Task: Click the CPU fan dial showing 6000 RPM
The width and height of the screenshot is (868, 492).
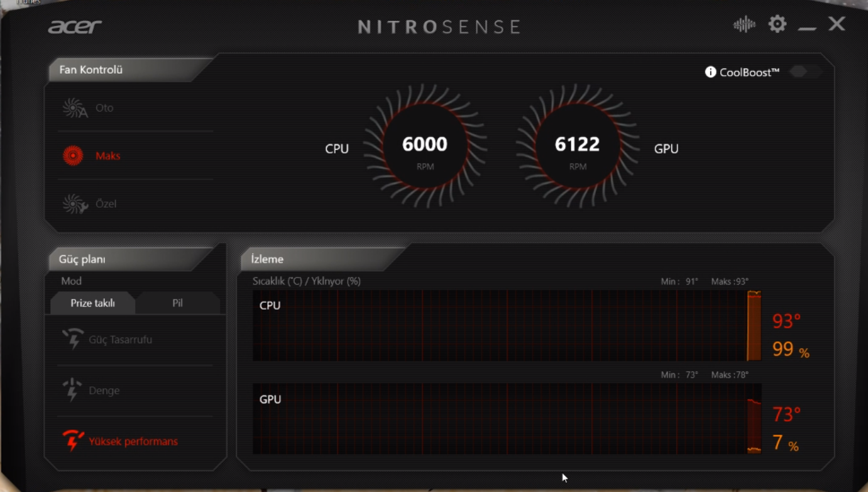Action: (425, 147)
